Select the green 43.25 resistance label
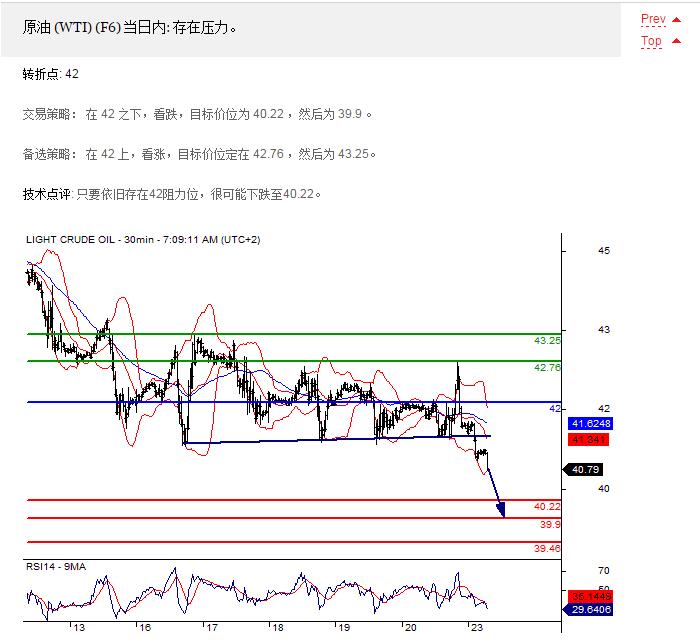Screen dimensions: 700x642 click(547, 341)
